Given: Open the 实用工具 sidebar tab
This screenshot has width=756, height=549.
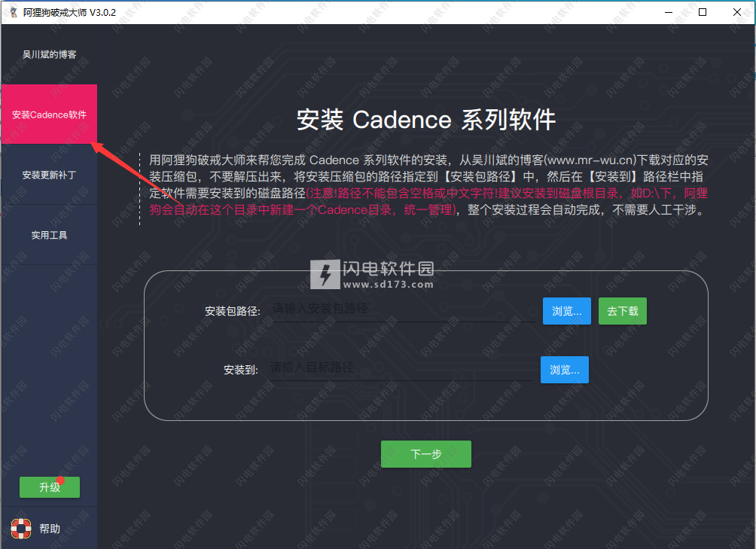Looking at the screenshot, I should pyautogui.click(x=49, y=235).
